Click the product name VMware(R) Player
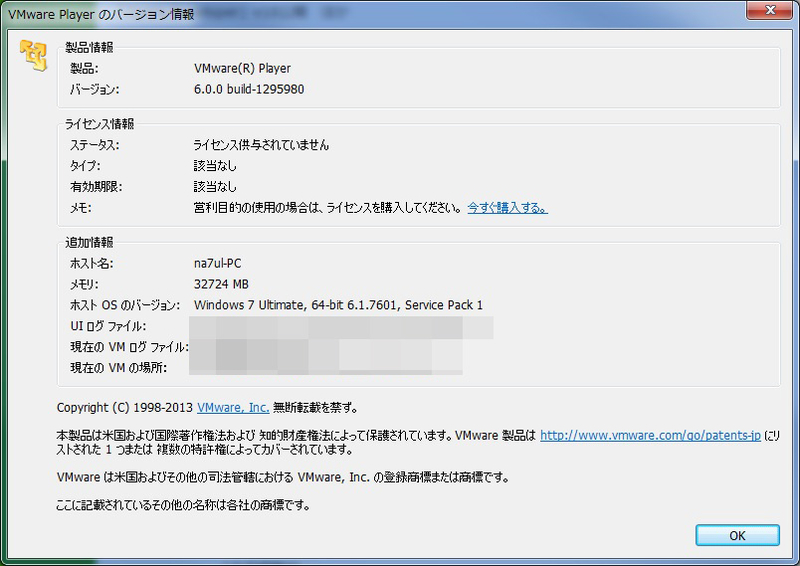Screen dimensions: 800x566 click(x=242, y=68)
